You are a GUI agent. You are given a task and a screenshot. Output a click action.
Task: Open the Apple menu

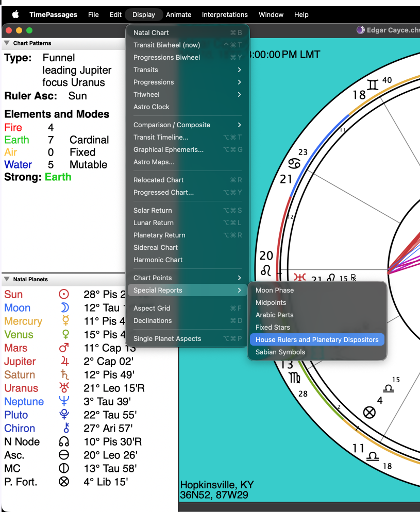[x=15, y=15]
